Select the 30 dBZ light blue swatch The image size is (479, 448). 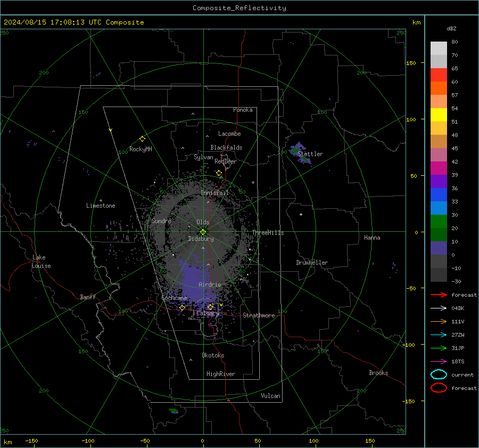click(x=439, y=208)
